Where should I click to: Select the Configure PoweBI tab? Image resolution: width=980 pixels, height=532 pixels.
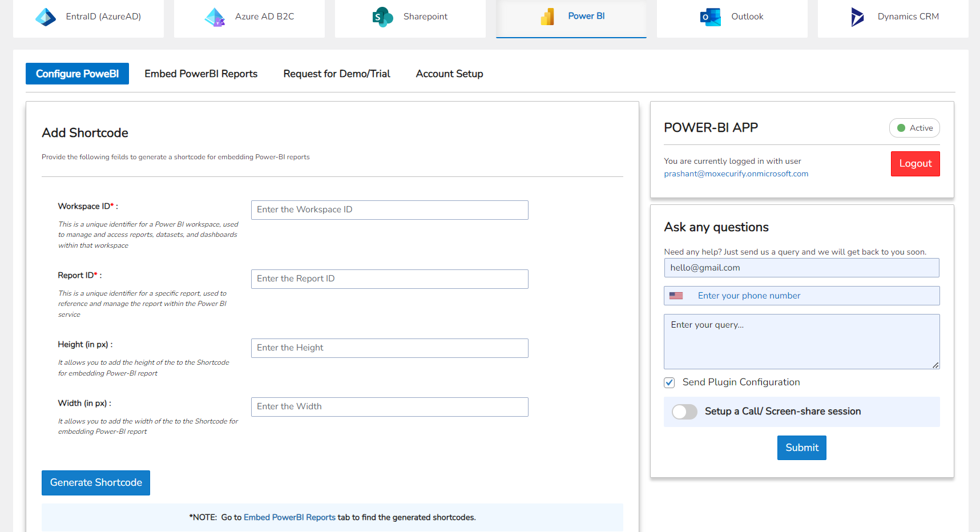point(77,74)
